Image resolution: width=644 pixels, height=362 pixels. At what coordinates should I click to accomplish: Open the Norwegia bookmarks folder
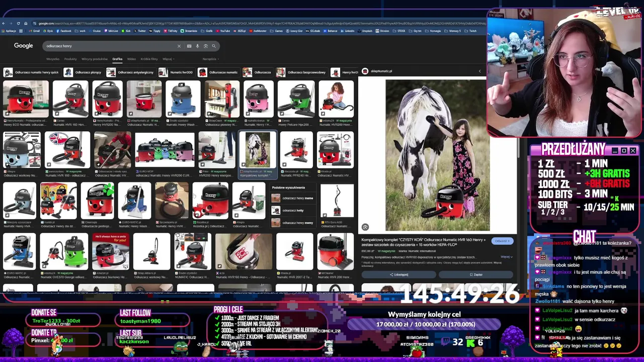[x=433, y=31]
